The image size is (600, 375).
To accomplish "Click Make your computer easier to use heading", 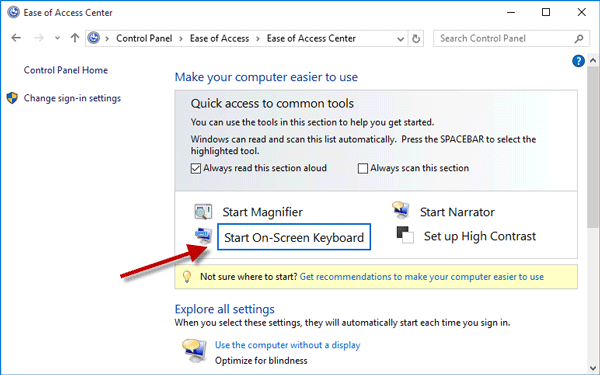I will click(266, 77).
